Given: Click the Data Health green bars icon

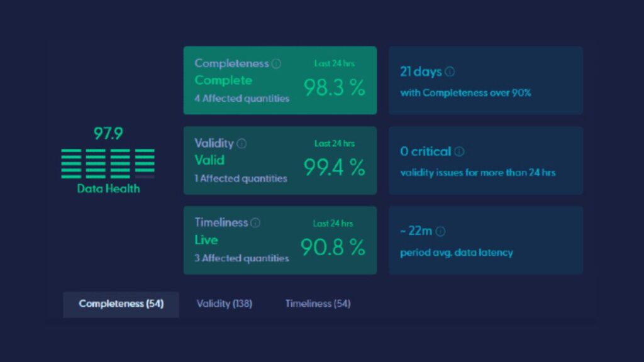Looking at the screenshot, I should click(x=108, y=163).
